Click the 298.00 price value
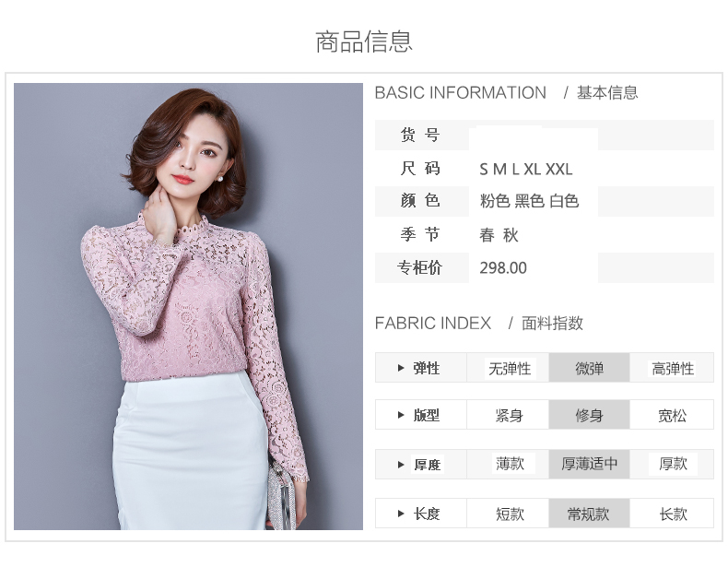The image size is (728, 579). [x=503, y=267]
